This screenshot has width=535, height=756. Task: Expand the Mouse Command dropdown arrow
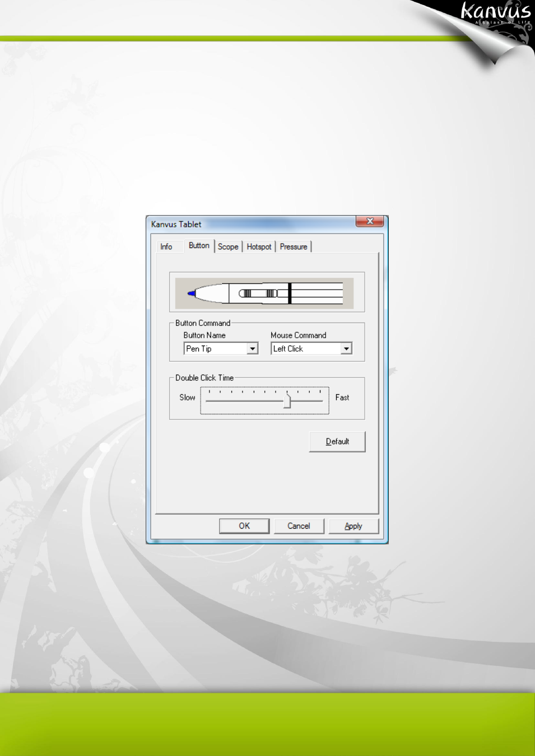click(x=346, y=349)
